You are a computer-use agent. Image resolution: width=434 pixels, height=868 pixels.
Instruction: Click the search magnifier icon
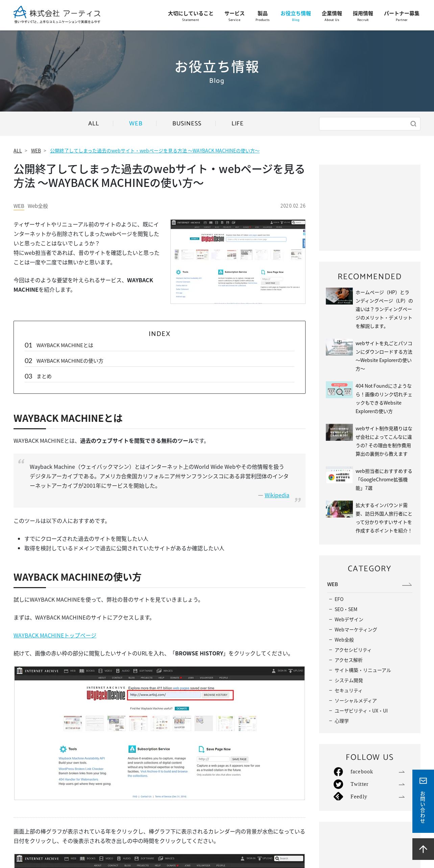(413, 124)
